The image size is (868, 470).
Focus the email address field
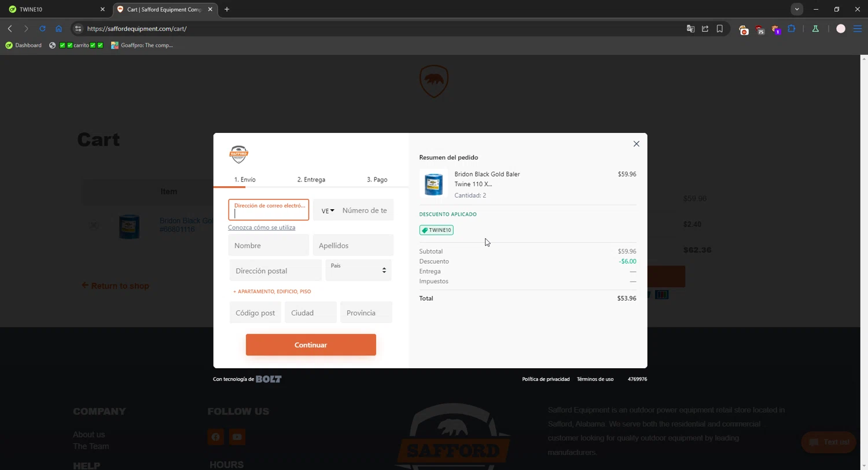point(269,210)
